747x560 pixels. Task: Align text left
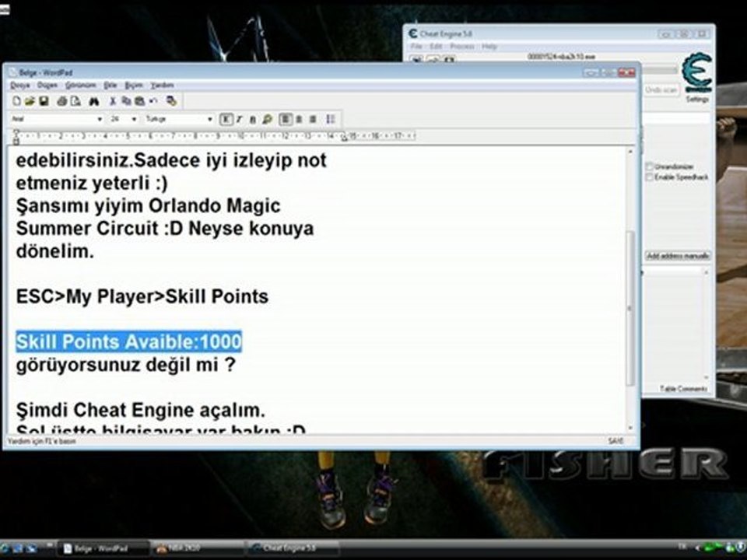click(x=285, y=119)
